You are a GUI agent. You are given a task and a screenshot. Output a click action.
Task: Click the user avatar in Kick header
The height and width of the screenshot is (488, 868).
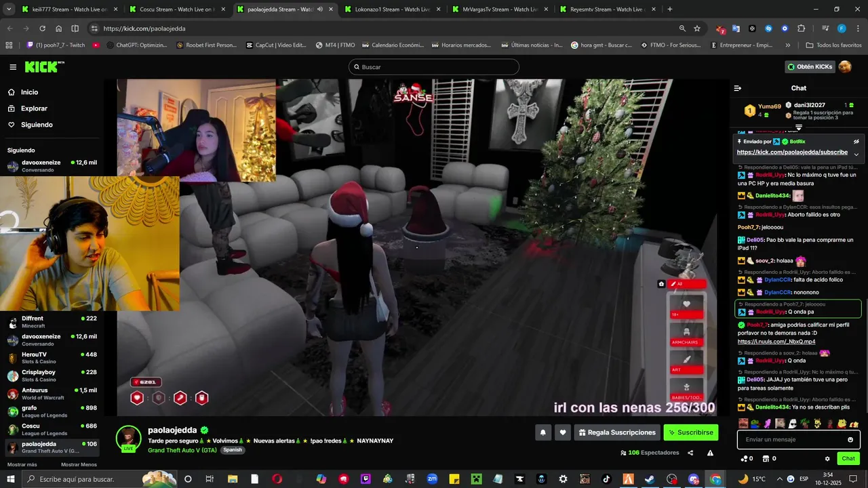(x=845, y=66)
